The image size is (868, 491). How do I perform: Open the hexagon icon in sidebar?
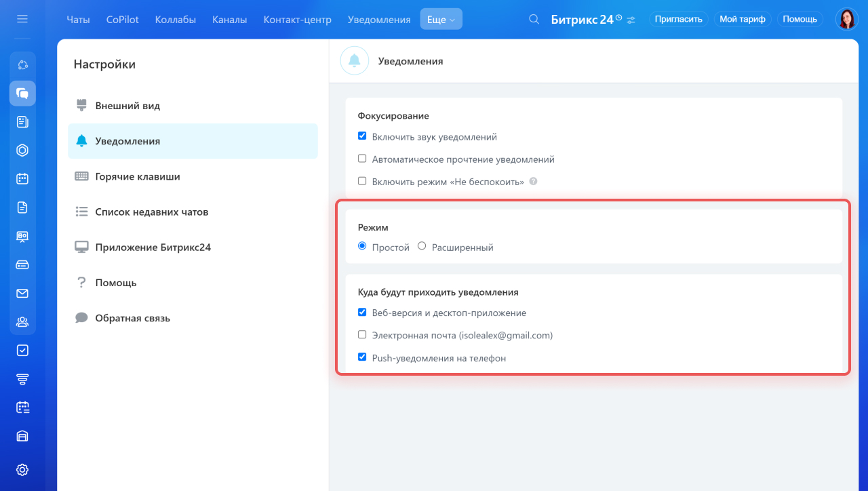pos(22,151)
